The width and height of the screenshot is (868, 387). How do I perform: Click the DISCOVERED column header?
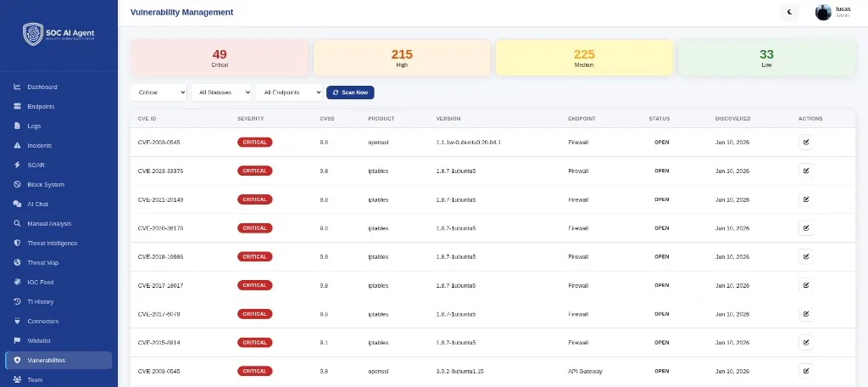733,119
